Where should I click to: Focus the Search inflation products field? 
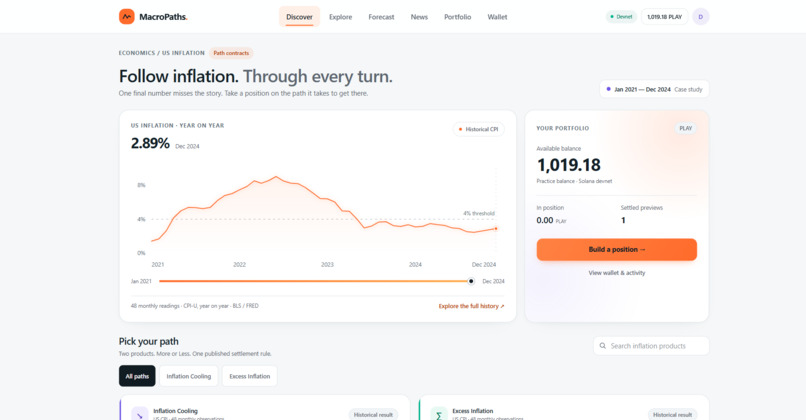pos(651,346)
